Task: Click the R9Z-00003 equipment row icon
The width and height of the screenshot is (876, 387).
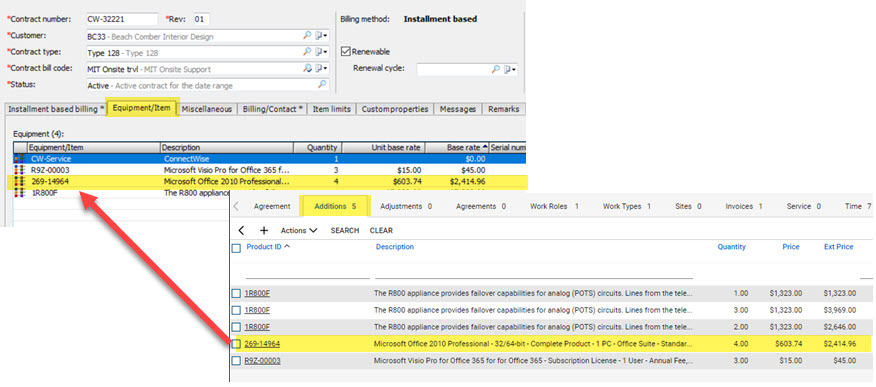Action: pyautogui.click(x=20, y=170)
